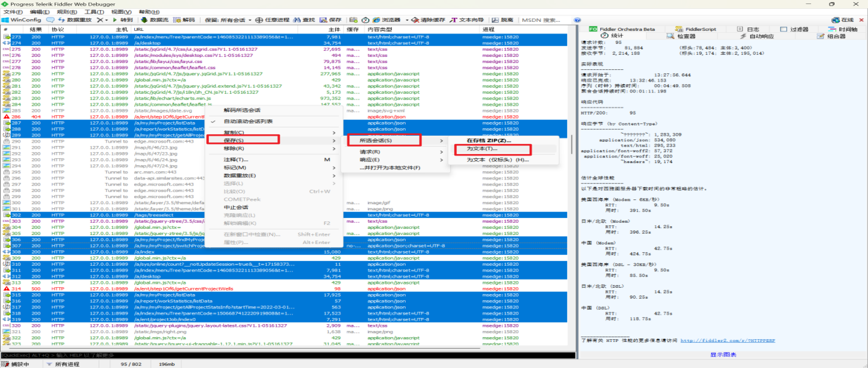Click the 转到 go toolbar button

[122, 20]
